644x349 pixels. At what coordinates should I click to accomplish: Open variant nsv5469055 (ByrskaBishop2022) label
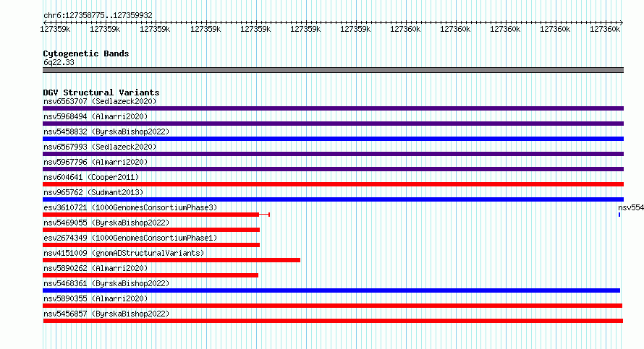pos(106,223)
